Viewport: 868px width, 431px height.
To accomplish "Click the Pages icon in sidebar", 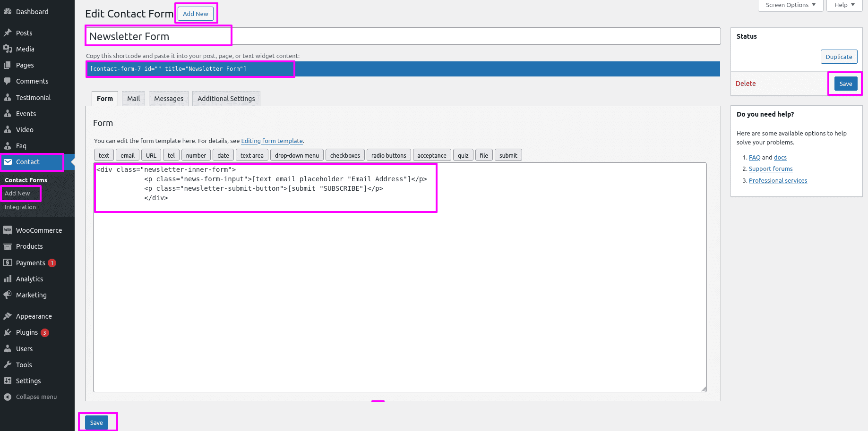I will pos(8,65).
